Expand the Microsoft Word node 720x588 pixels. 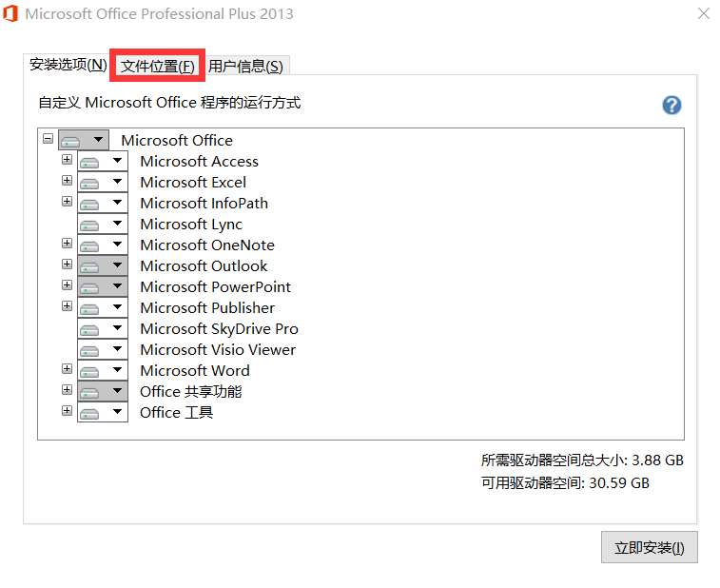coord(67,368)
